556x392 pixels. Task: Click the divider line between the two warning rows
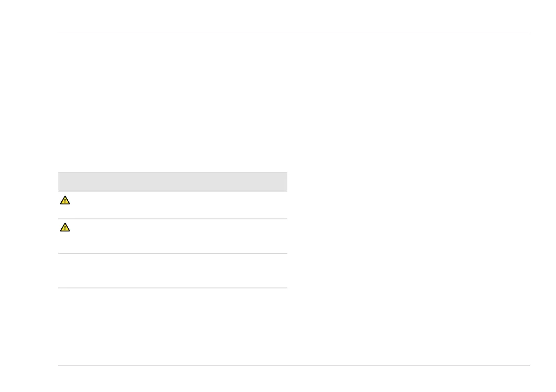pos(173,219)
